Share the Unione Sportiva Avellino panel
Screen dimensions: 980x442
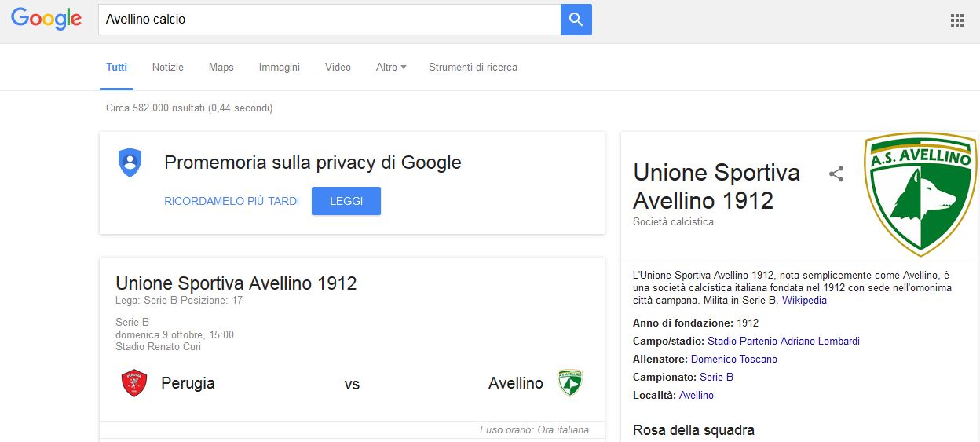click(836, 174)
